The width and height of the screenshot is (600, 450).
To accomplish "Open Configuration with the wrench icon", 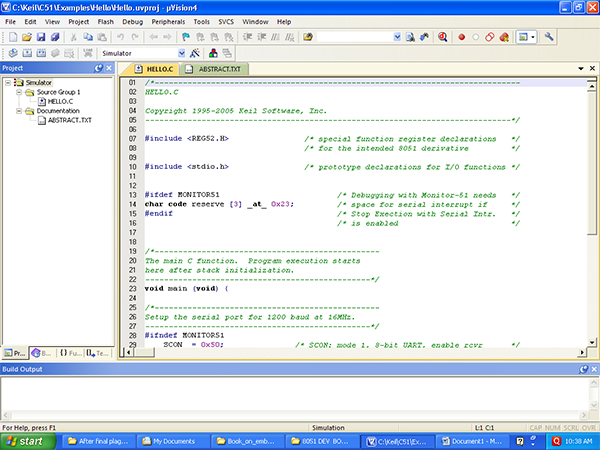I will point(549,37).
